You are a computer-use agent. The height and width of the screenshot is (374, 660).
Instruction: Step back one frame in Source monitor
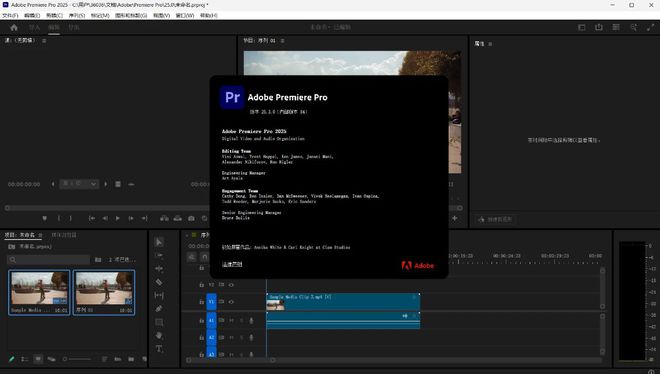[x=105, y=218]
